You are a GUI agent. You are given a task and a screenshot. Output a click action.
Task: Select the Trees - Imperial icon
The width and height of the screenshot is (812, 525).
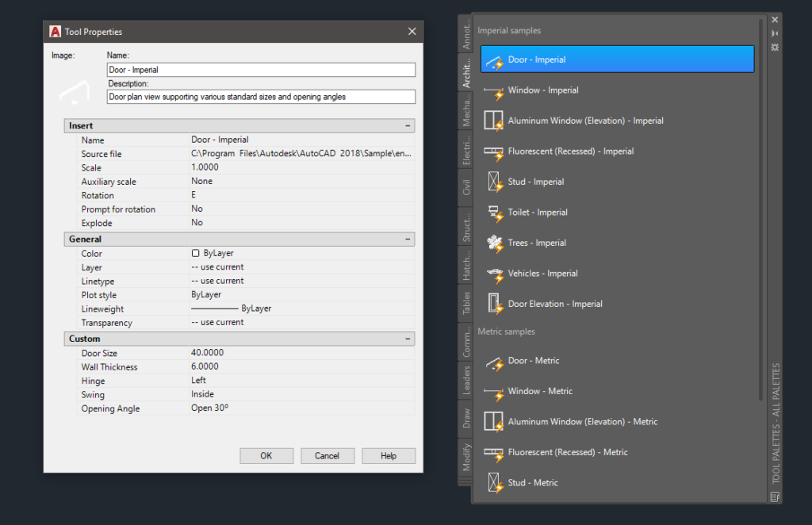tap(495, 243)
